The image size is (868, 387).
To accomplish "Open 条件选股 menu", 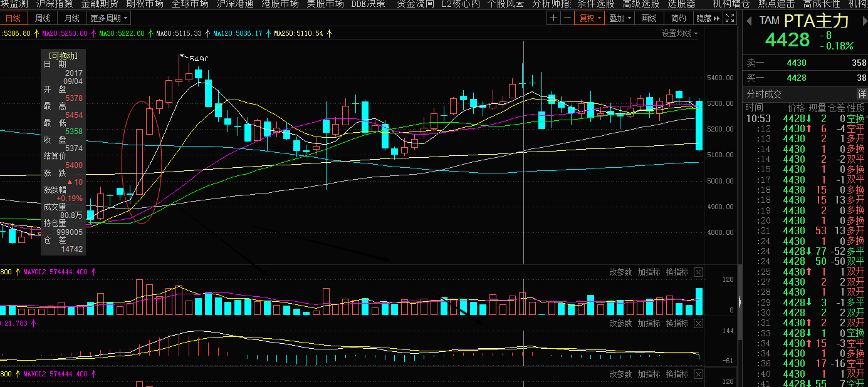I will 596,4.
